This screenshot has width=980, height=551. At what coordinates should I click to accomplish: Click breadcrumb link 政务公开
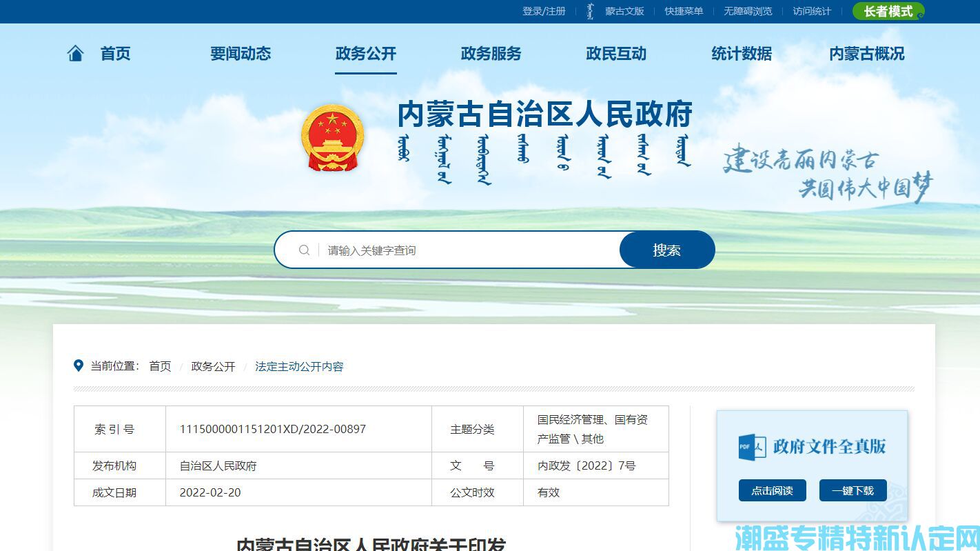[213, 366]
